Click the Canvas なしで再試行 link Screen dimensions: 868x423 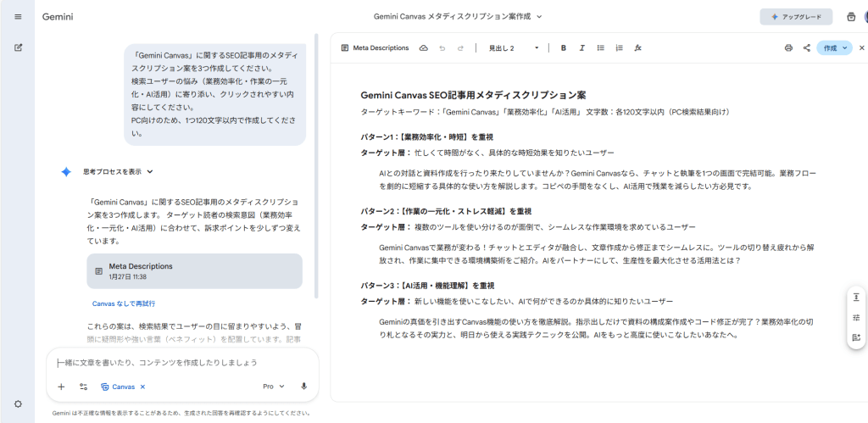123,303
